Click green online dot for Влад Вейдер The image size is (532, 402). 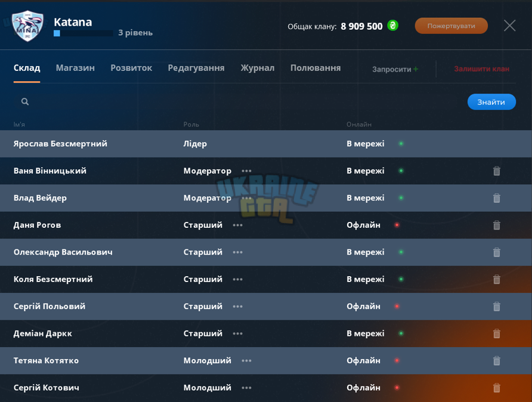click(x=401, y=198)
